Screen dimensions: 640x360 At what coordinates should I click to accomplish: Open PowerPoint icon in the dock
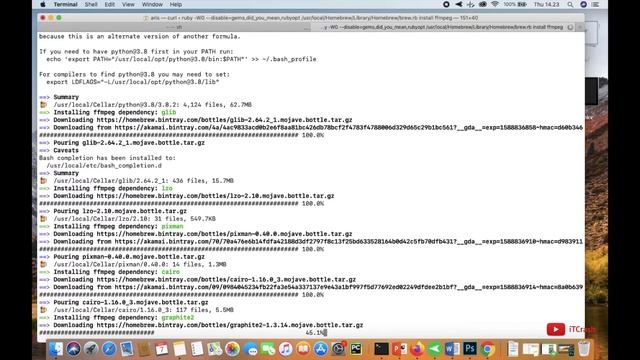coord(399,349)
